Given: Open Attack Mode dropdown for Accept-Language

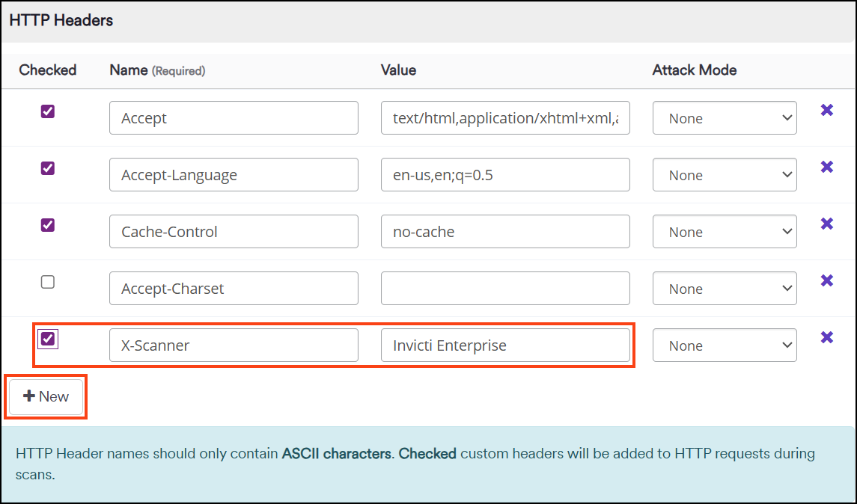Looking at the screenshot, I should click(724, 174).
